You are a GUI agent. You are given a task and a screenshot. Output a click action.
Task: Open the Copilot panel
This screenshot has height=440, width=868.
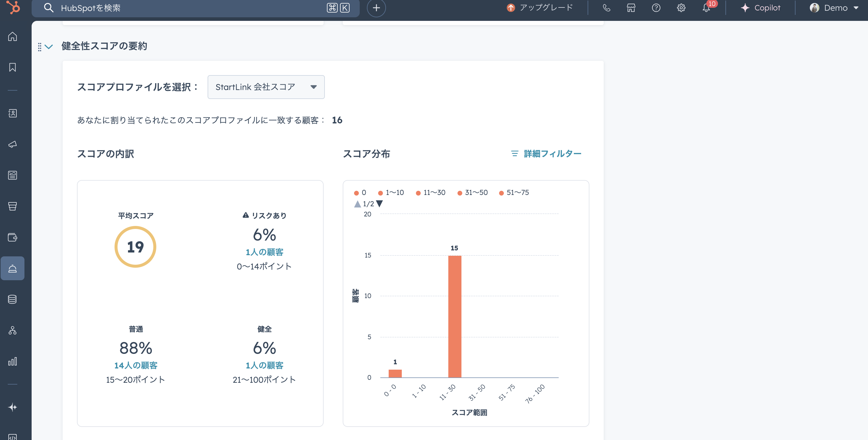[x=761, y=8]
